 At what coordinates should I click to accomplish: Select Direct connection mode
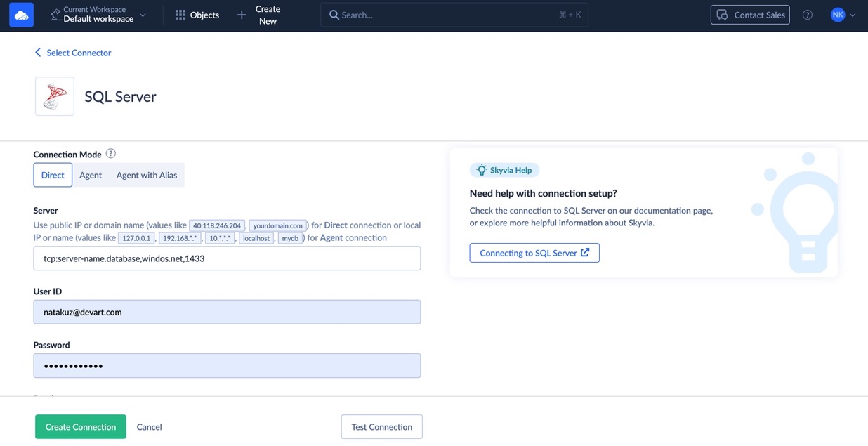coord(53,175)
